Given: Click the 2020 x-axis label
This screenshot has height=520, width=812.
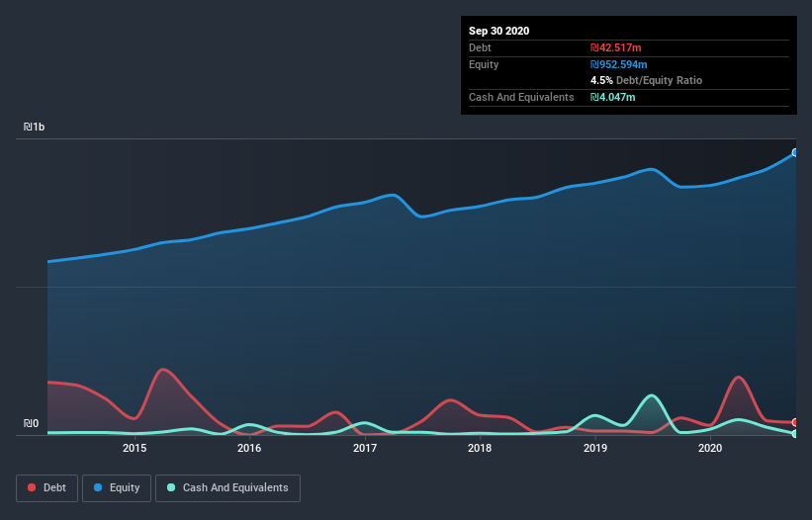Looking at the screenshot, I should [710, 448].
